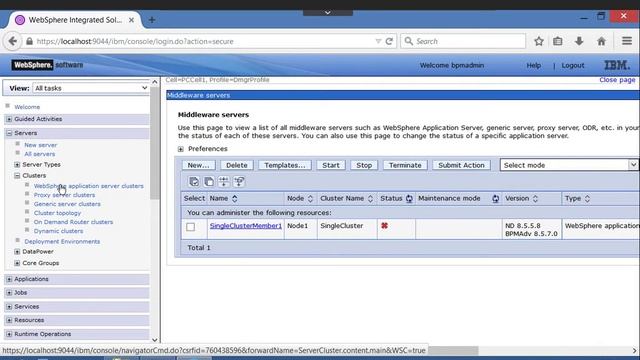This screenshot has height=360, width=640.
Task: Expand the Runtime Operations section
Action: coord(9,334)
